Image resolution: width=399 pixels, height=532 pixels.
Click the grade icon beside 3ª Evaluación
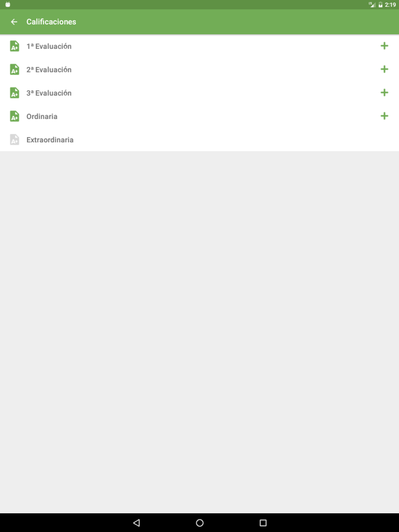coord(14,93)
